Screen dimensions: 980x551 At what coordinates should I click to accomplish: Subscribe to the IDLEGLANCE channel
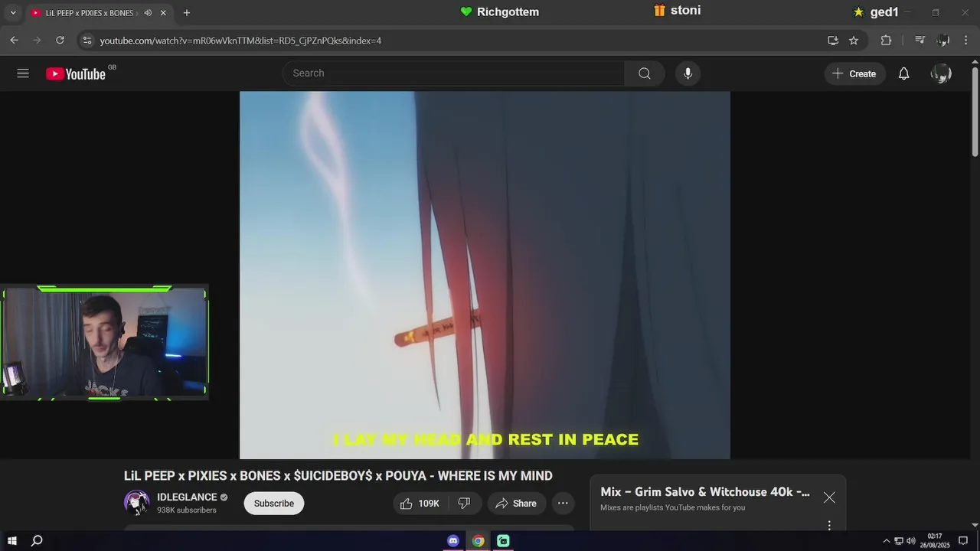(274, 503)
